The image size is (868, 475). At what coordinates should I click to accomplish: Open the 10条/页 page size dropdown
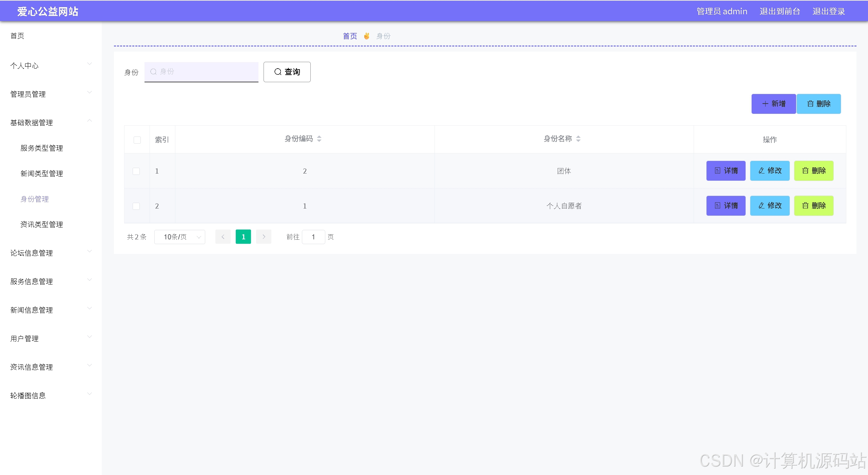point(179,237)
